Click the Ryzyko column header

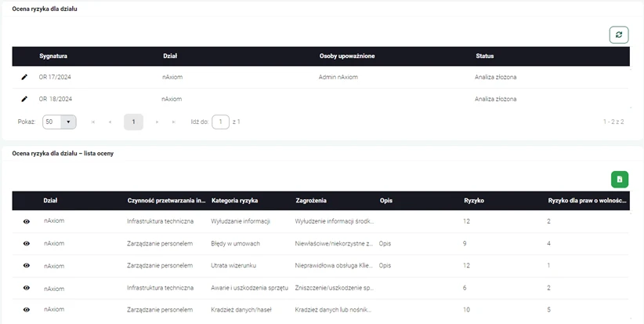coord(474,201)
